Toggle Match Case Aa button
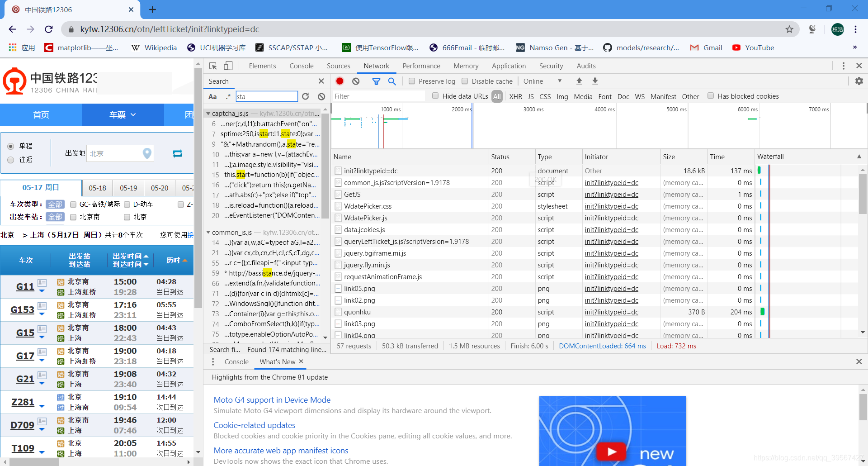The image size is (868, 466). [x=212, y=96]
